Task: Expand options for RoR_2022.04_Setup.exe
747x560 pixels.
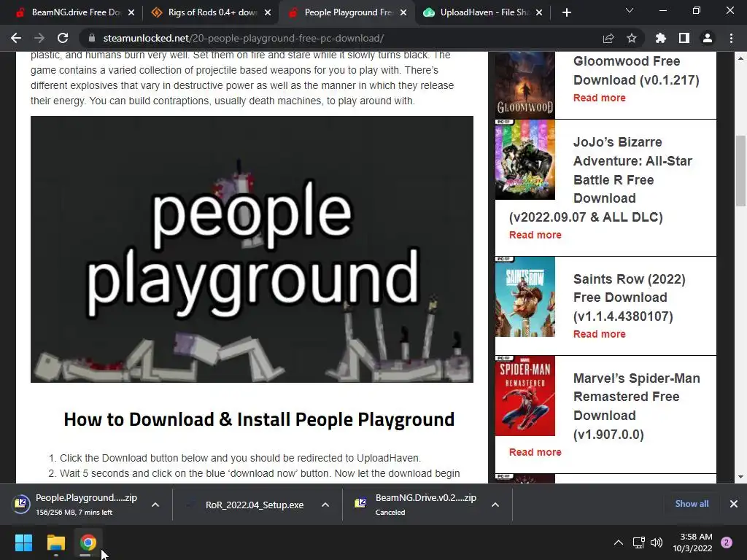Action: [x=325, y=505]
